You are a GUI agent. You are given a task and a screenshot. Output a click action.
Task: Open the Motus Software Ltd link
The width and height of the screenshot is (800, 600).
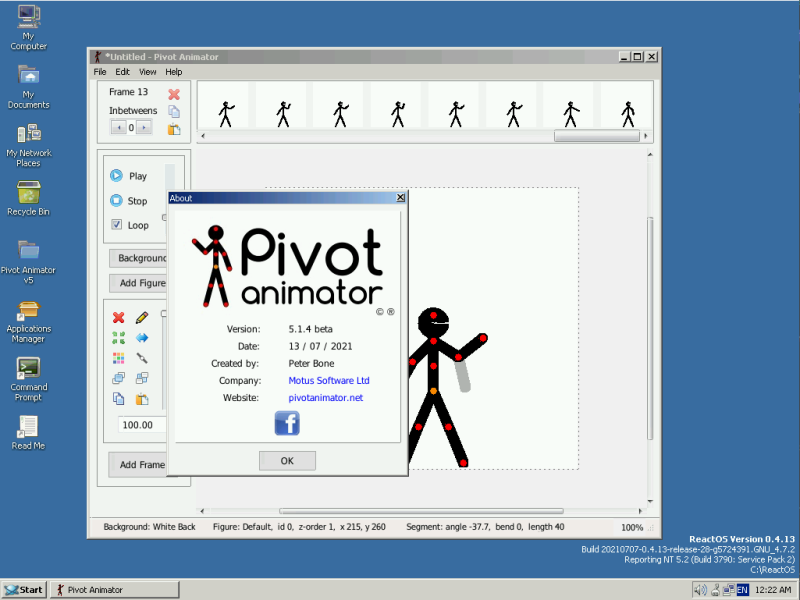329,381
